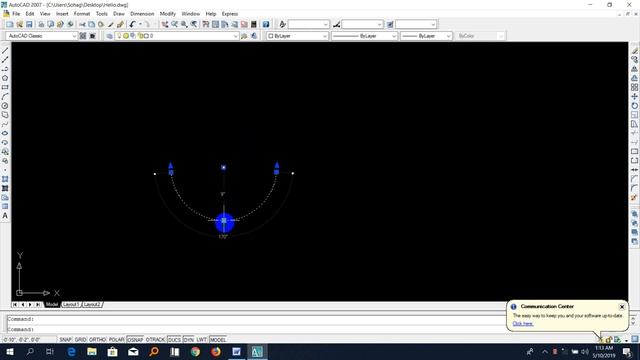
Task: Select the Move tool in Modify toolbar
Action: click(x=634, y=97)
